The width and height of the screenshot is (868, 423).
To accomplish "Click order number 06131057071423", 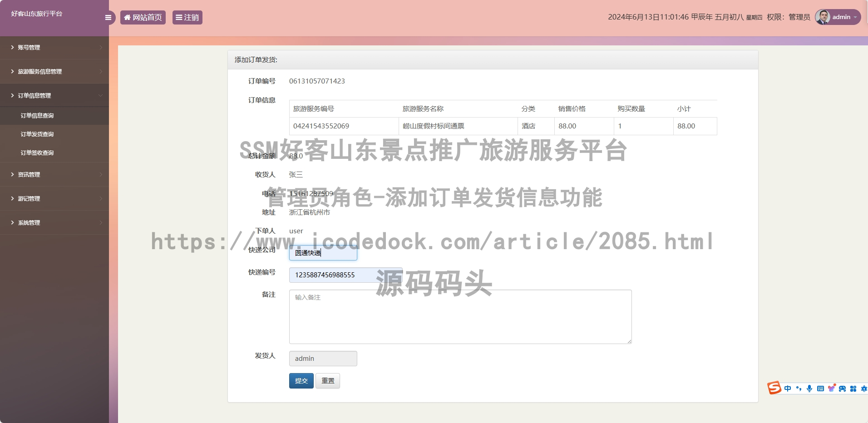I will click(317, 81).
